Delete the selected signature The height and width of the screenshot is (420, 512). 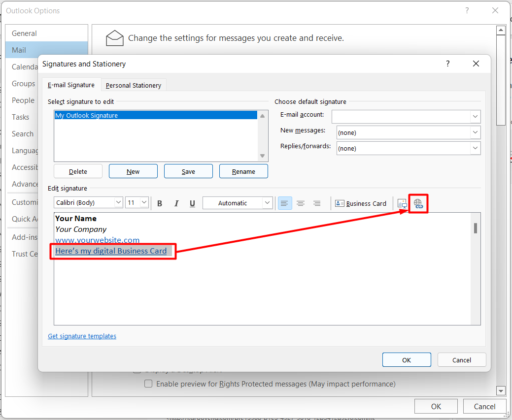[78, 171]
